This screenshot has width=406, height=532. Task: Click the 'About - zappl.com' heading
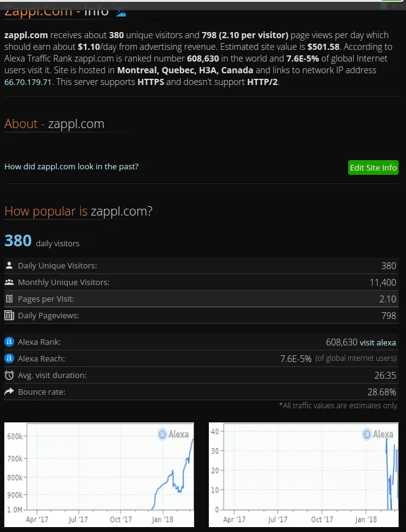click(54, 124)
